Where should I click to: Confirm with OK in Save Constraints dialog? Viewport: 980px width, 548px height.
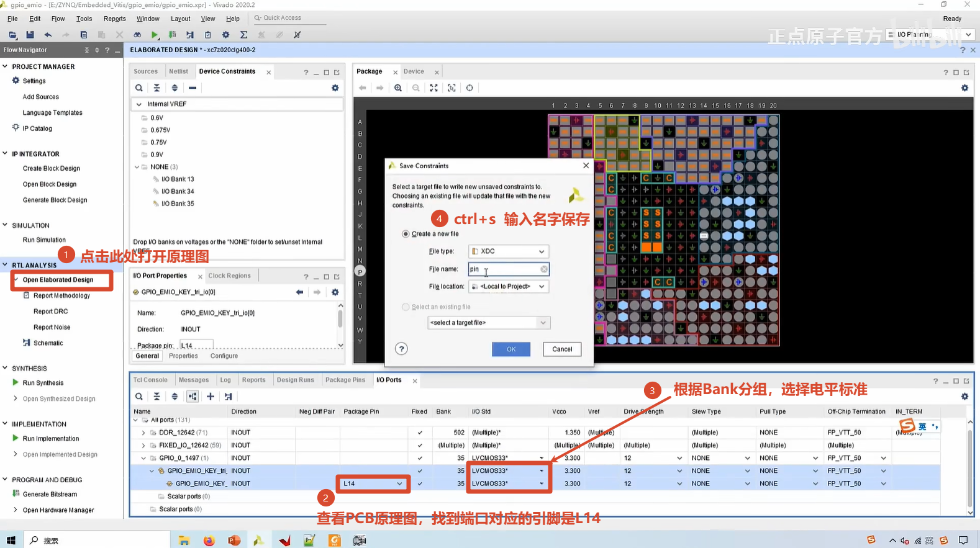(511, 349)
